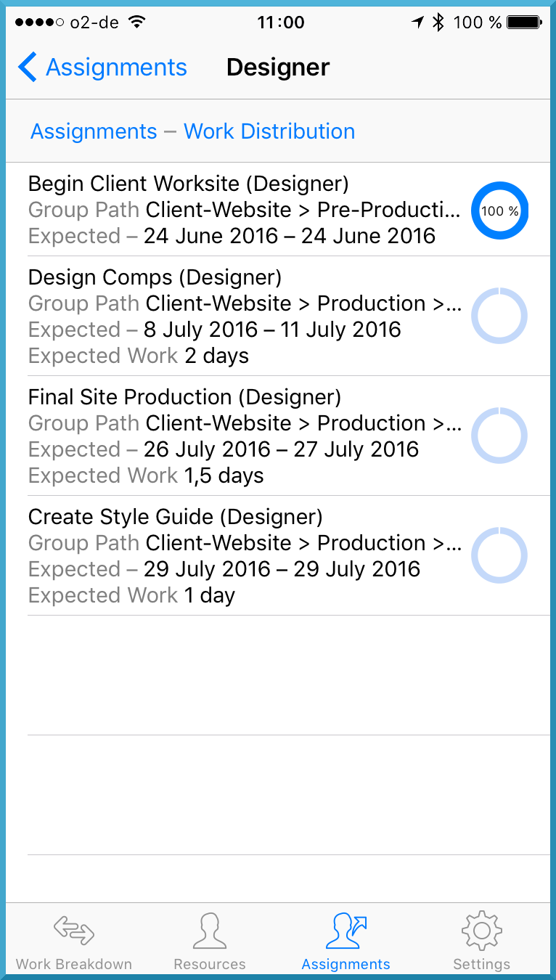556x980 pixels.
Task: Open Settings gear icon
Action: coord(481,931)
